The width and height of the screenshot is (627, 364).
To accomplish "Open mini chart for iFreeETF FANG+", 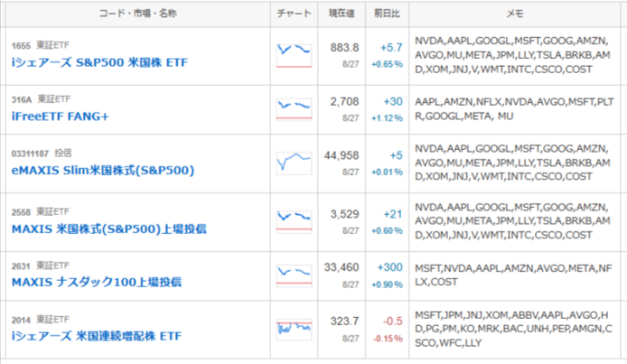I will [294, 109].
